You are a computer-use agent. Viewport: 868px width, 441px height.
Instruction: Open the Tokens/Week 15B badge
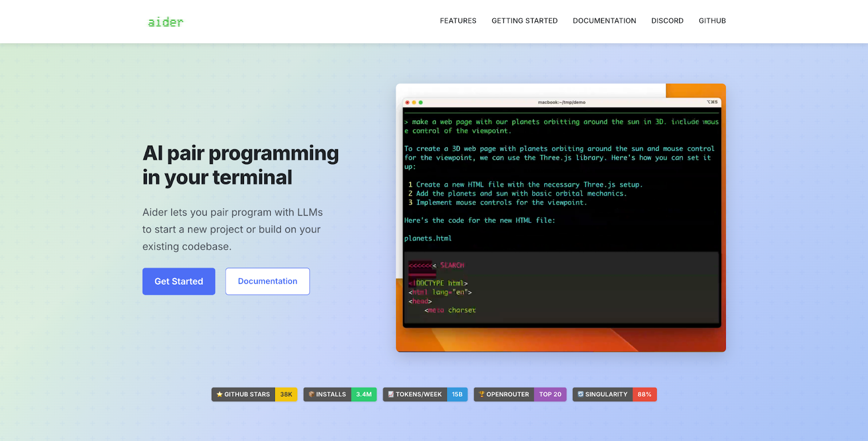pos(425,394)
